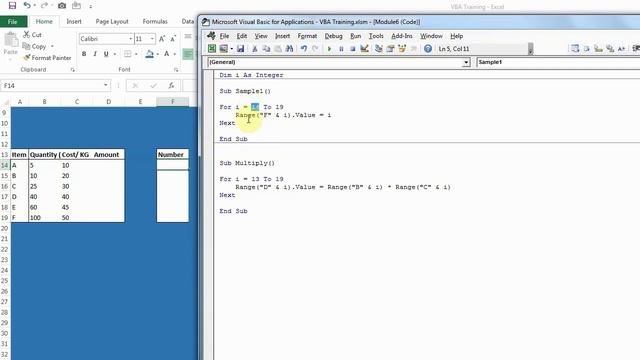Increase font size with the larger A icon
Screen dimensions: 640x360
[162, 39]
